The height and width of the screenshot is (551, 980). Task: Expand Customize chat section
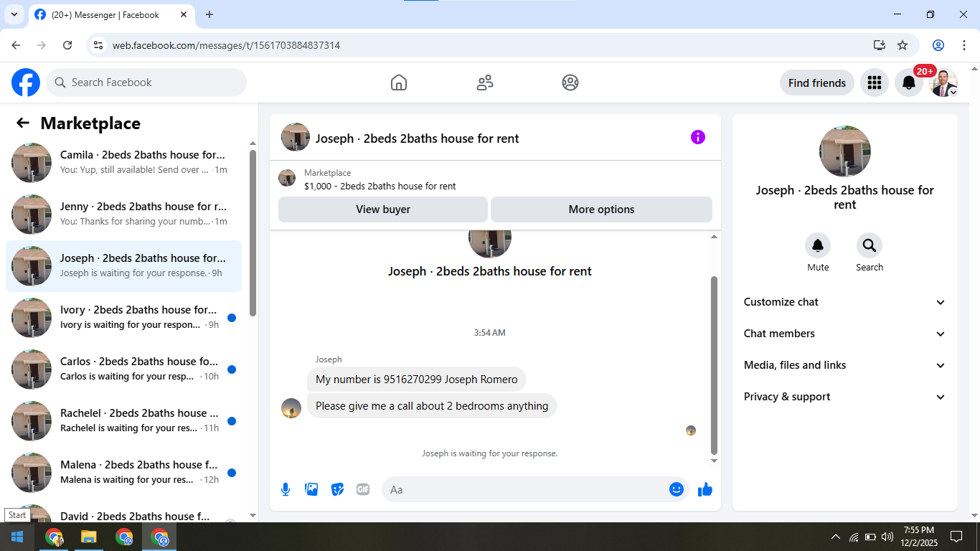tap(845, 302)
